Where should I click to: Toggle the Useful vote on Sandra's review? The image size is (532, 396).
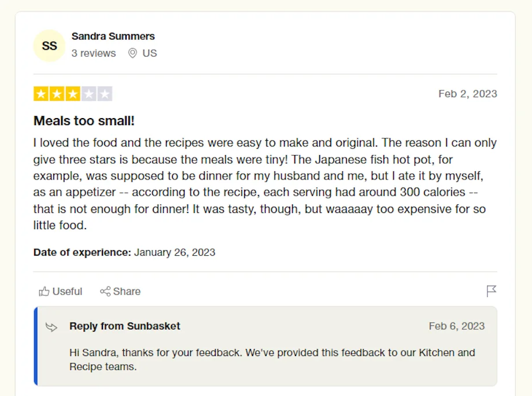(x=60, y=291)
